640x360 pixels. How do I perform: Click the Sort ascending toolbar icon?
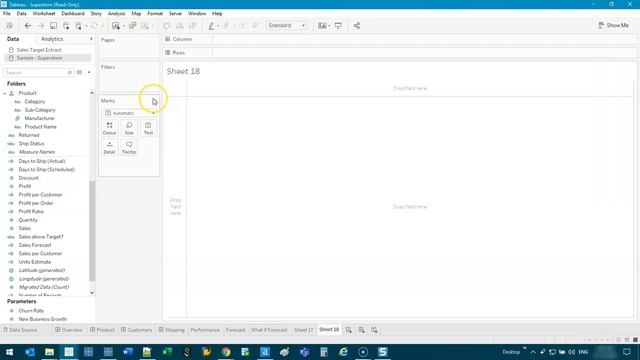click(x=180, y=26)
